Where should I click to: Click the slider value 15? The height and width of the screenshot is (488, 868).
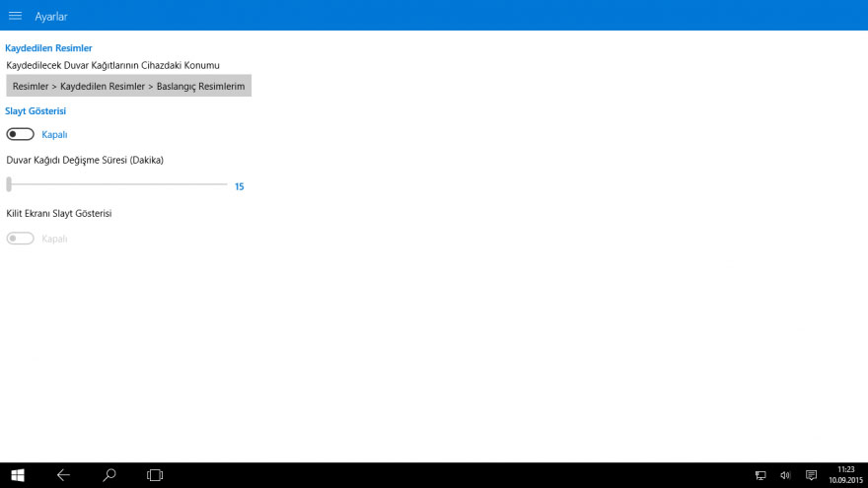(239, 186)
